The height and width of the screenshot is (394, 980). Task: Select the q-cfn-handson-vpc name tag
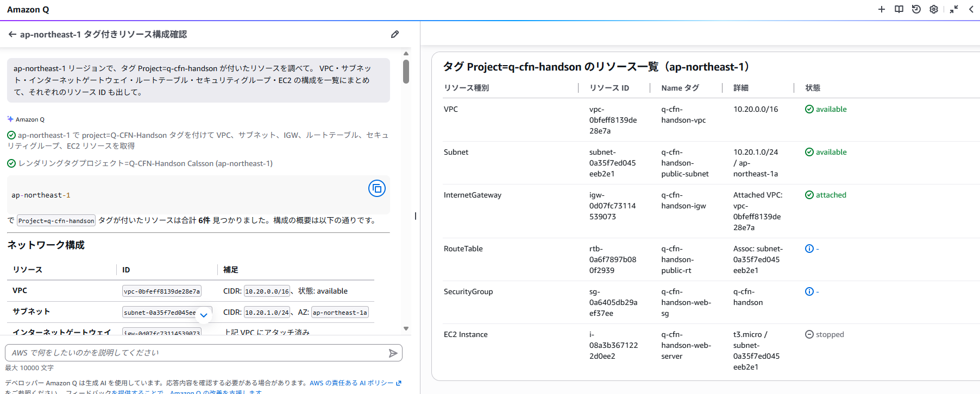tap(683, 115)
